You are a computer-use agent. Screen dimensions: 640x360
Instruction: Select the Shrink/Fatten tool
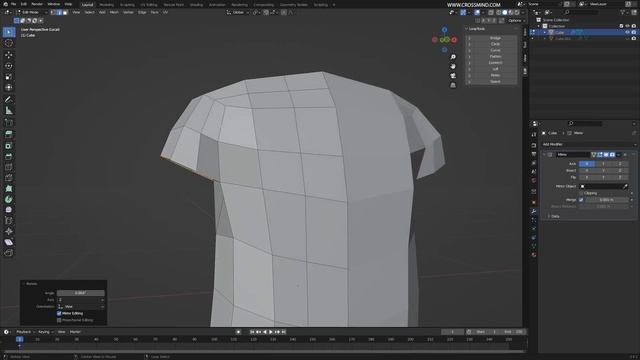9,231
